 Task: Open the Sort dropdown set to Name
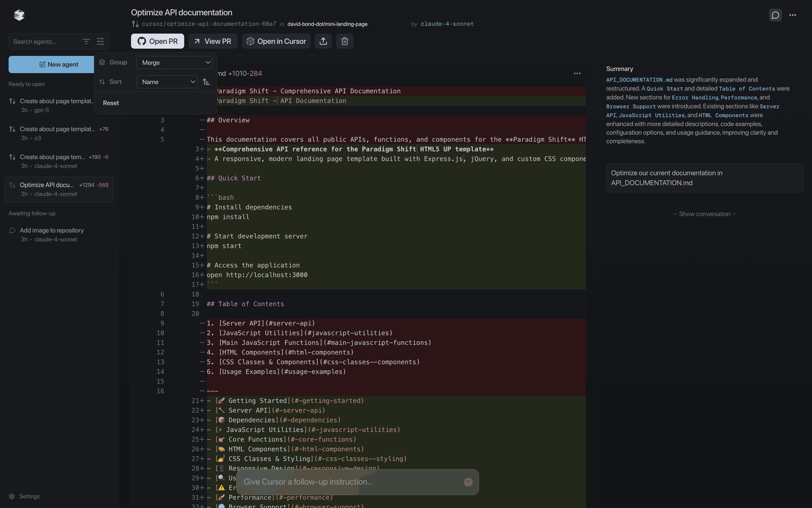pos(167,82)
